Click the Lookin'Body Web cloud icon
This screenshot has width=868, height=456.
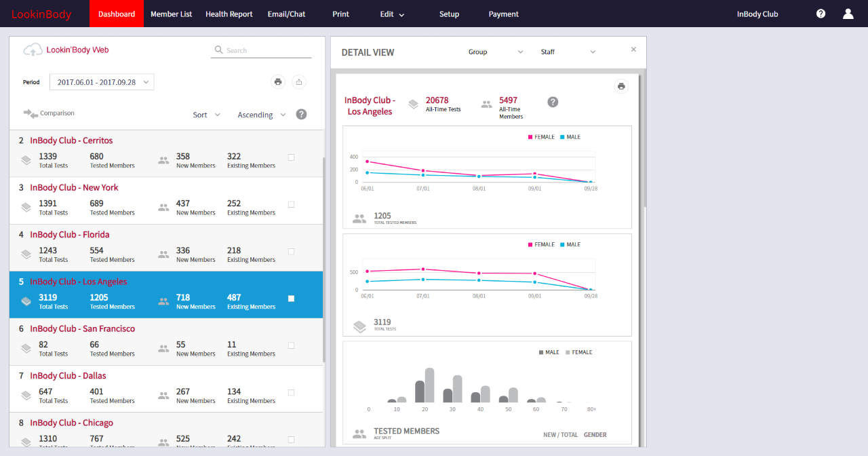coord(33,50)
